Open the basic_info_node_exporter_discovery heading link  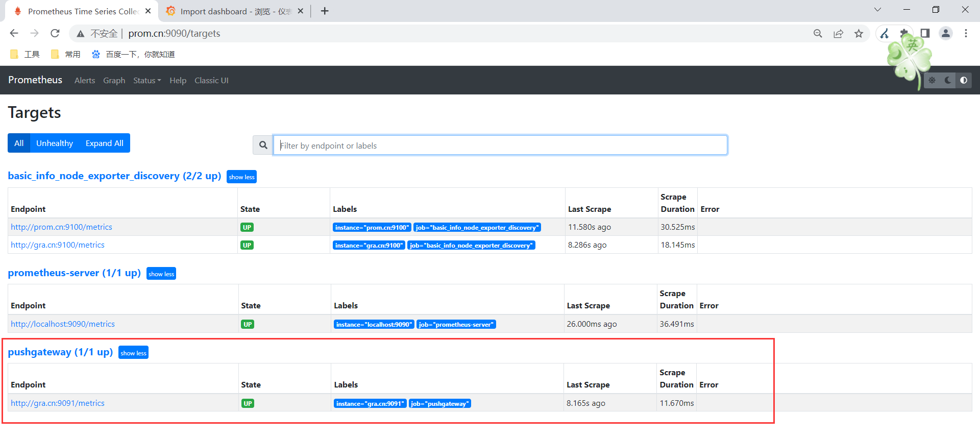pos(114,176)
